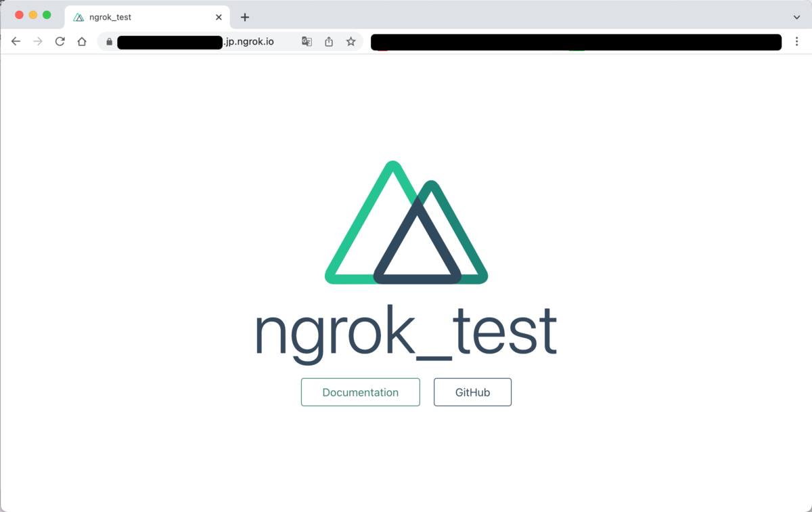Open the Share menu via the share icon
The height and width of the screenshot is (512, 812).
click(329, 41)
